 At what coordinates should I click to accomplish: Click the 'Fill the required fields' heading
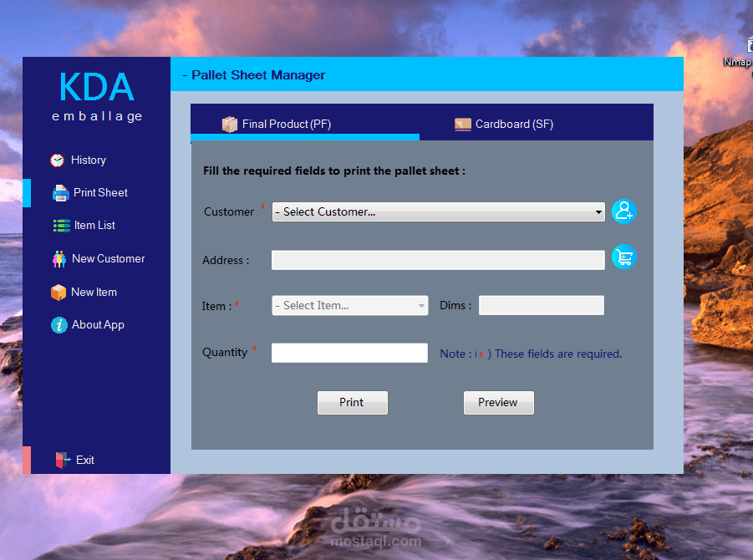click(334, 171)
